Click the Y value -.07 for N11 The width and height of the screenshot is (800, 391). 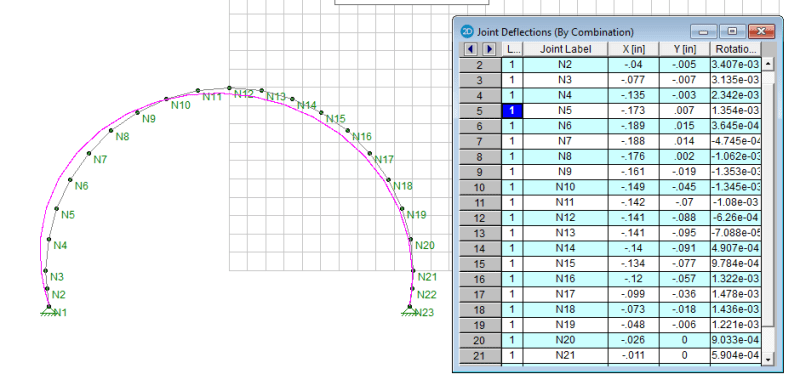pyautogui.click(x=685, y=203)
